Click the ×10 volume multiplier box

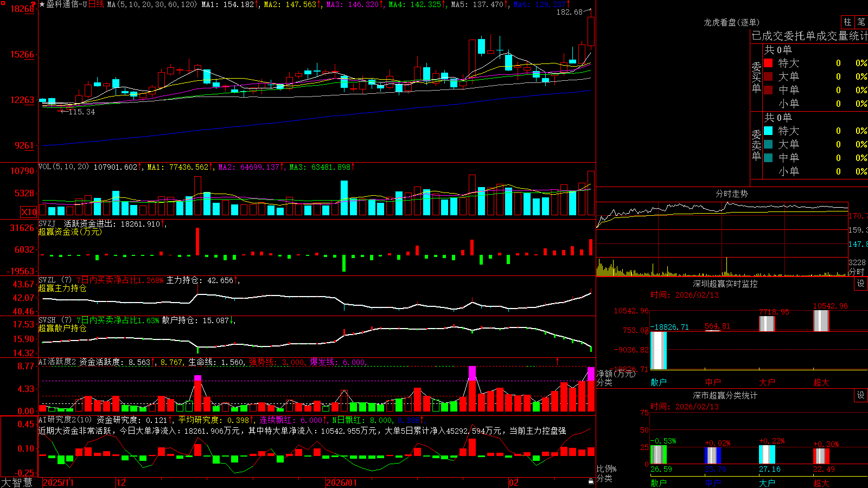tap(29, 212)
